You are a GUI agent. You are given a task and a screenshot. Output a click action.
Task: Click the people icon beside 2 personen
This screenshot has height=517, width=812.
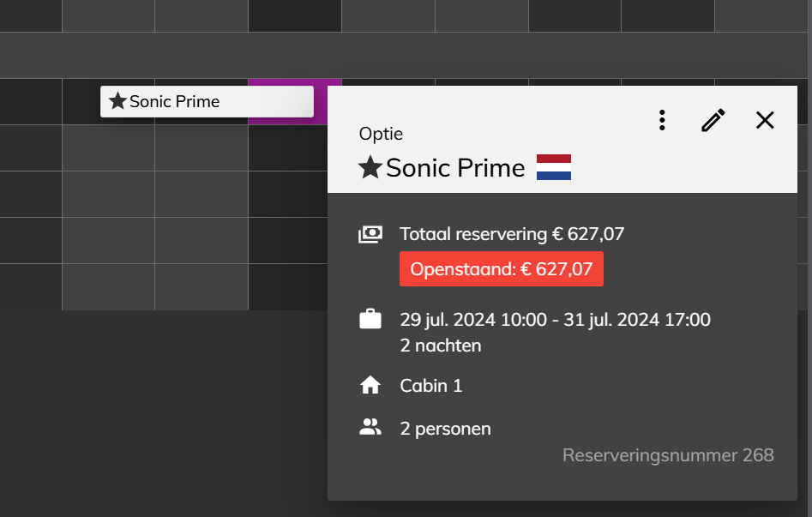(x=370, y=427)
